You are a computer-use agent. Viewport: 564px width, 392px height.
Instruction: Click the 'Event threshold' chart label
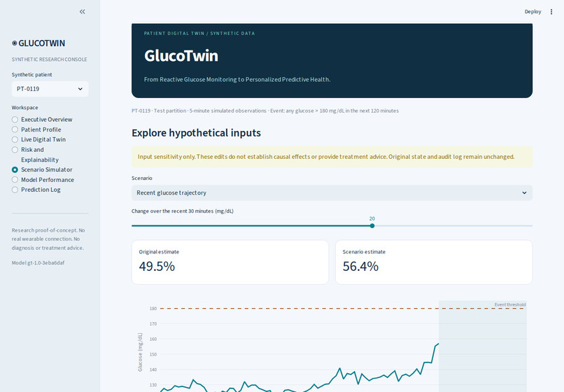point(509,304)
